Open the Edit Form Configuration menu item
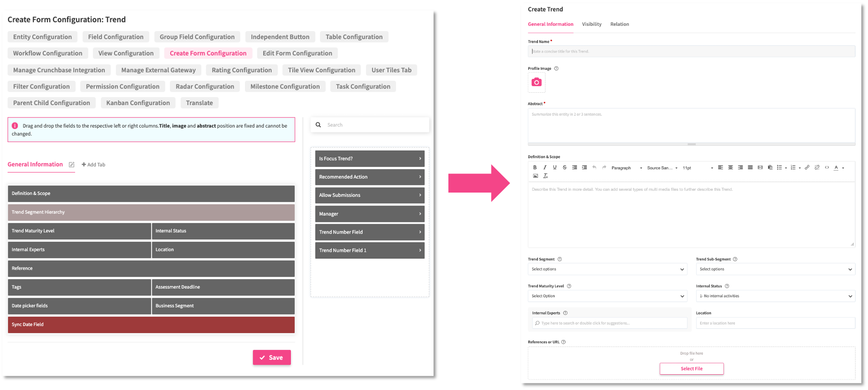Image resolution: width=868 pixels, height=390 pixels. (297, 54)
